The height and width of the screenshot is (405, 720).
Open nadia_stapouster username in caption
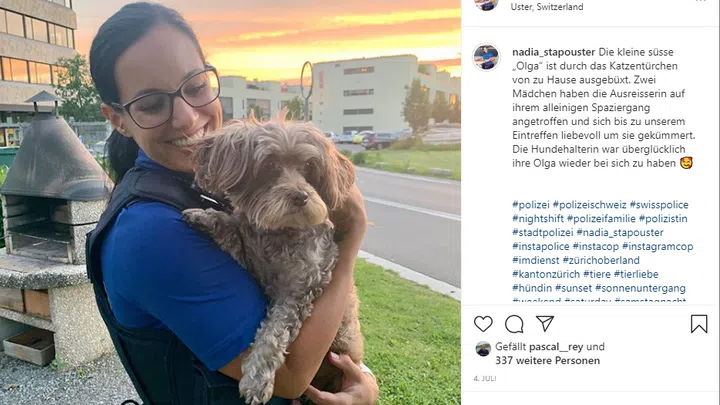click(x=553, y=52)
